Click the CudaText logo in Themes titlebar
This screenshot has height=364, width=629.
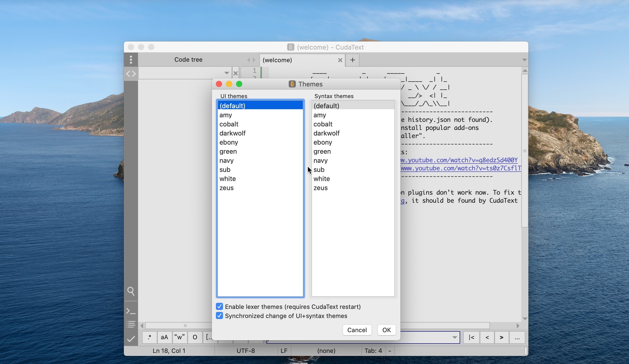click(292, 84)
